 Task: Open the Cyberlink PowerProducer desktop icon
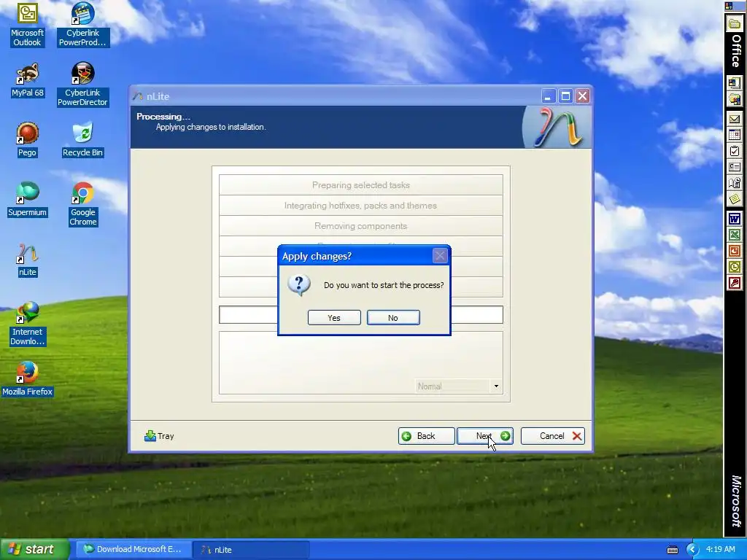pos(83,25)
